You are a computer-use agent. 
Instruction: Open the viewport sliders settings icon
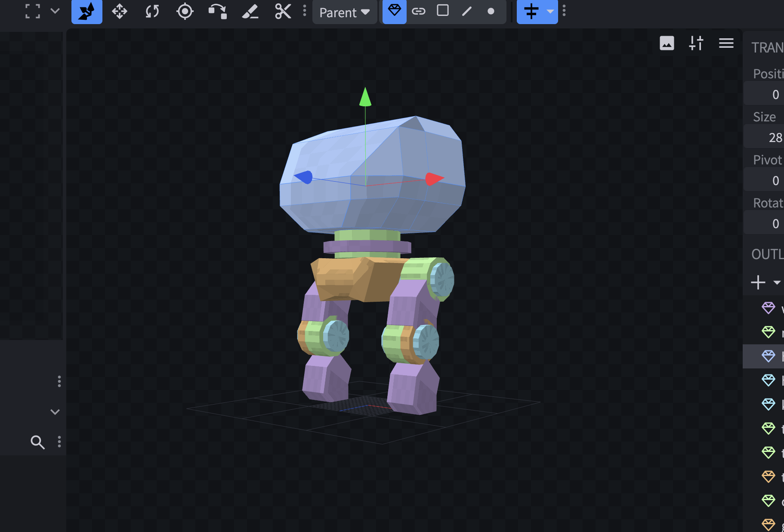pyautogui.click(x=696, y=43)
